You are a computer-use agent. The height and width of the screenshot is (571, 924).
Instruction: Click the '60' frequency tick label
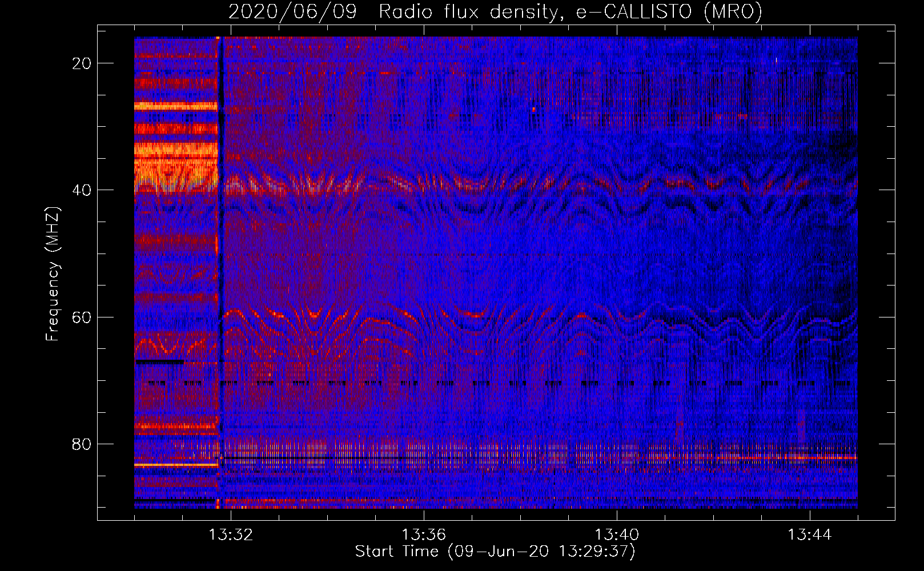tap(82, 317)
